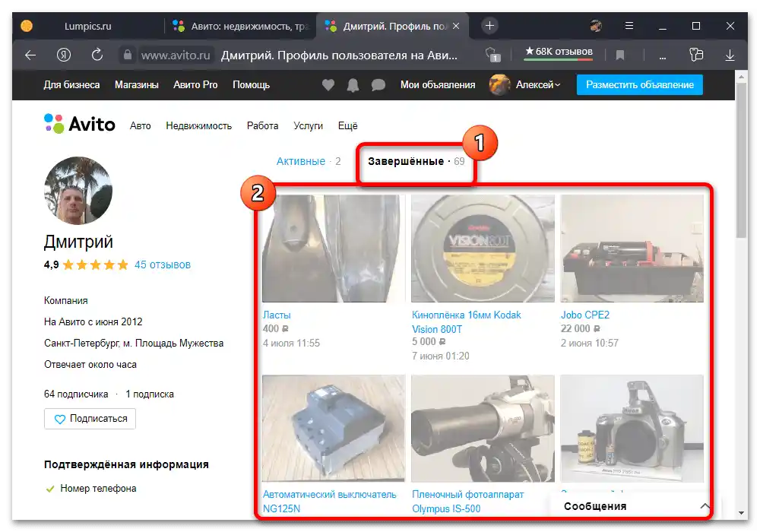Open the Работа category
Image resolution: width=760 pixels, height=532 pixels.
coord(263,126)
